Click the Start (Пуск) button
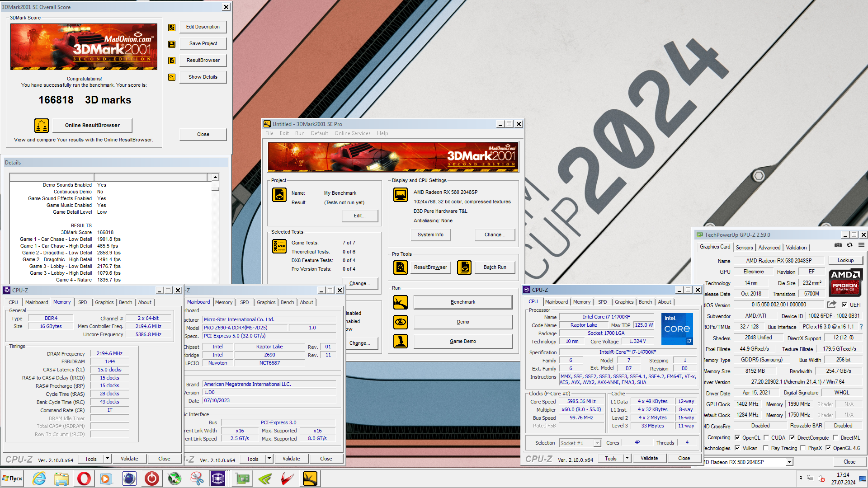Viewport: 868px width, 488px height. pos(13,479)
